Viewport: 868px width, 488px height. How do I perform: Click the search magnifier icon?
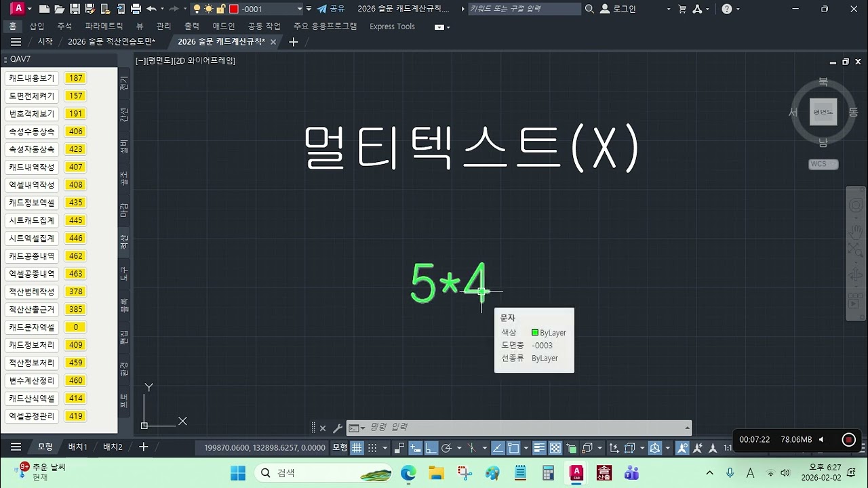pyautogui.click(x=589, y=9)
